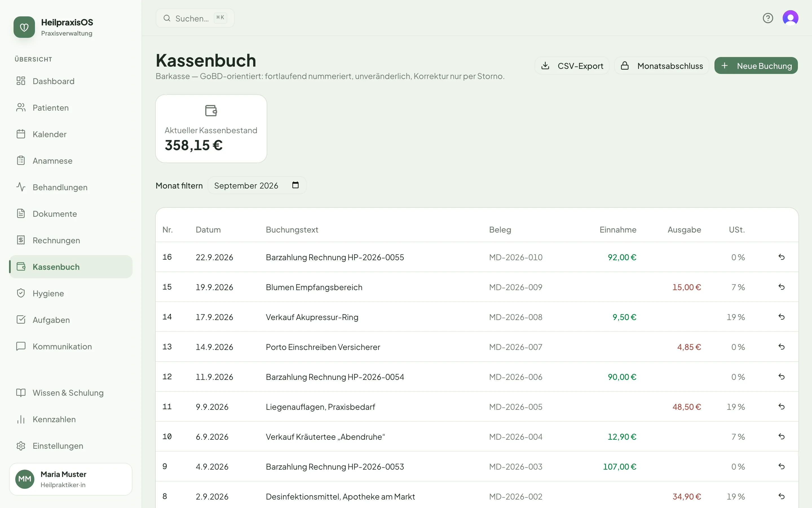Click the search magnifier icon
812x508 pixels.
[167, 18]
